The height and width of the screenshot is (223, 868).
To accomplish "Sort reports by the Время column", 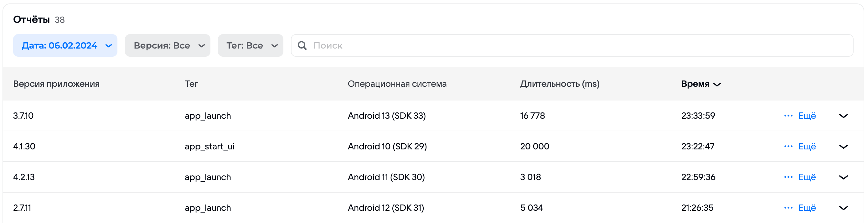I will point(700,84).
